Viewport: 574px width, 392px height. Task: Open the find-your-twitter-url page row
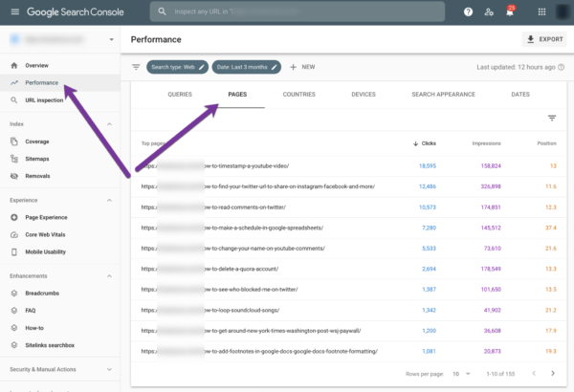(349, 186)
